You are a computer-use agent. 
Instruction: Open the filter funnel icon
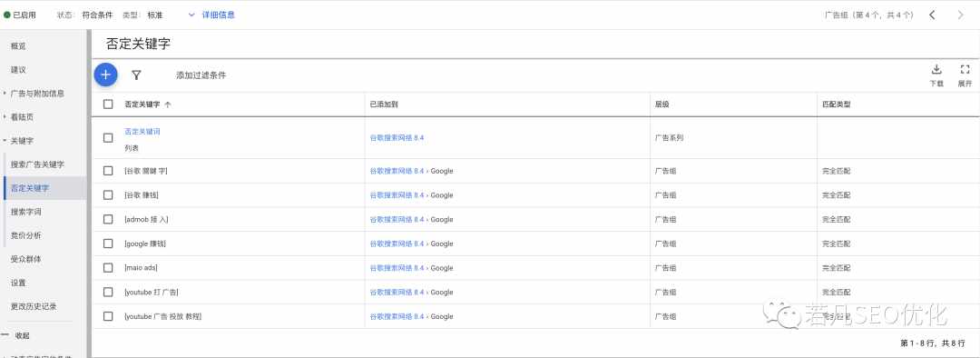pos(136,75)
